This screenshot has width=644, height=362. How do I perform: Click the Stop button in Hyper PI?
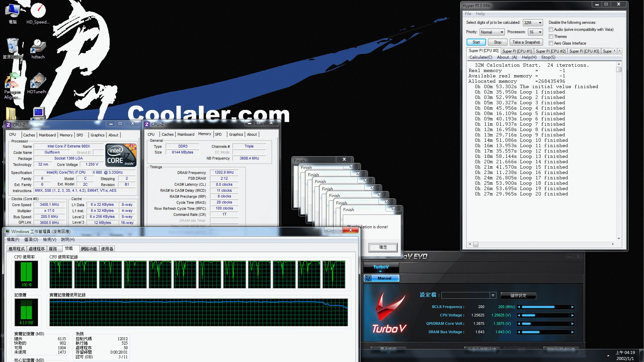[x=497, y=42]
